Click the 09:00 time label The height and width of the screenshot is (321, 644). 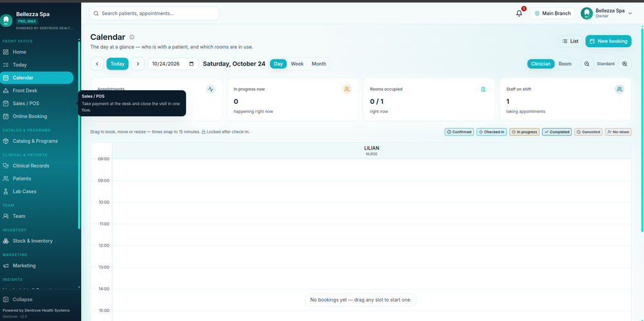tap(103, 180)
